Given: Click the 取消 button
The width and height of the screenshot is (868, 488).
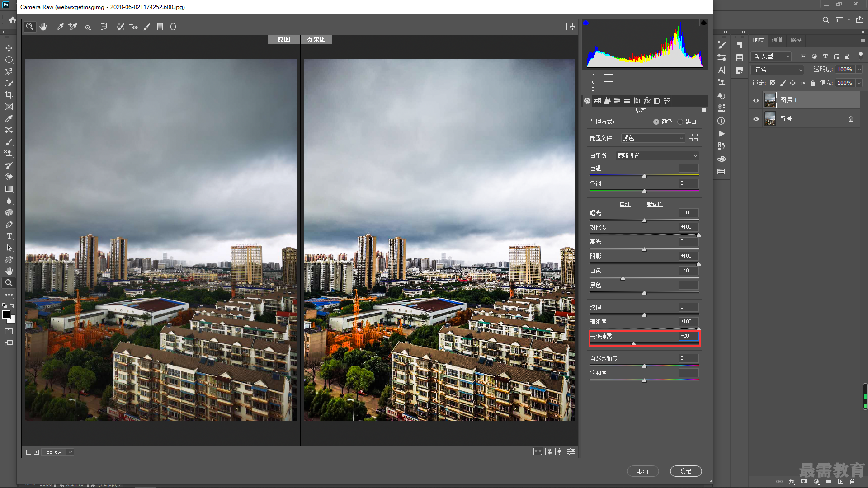Looking at the screenshot, I should (x=643, y=471).
